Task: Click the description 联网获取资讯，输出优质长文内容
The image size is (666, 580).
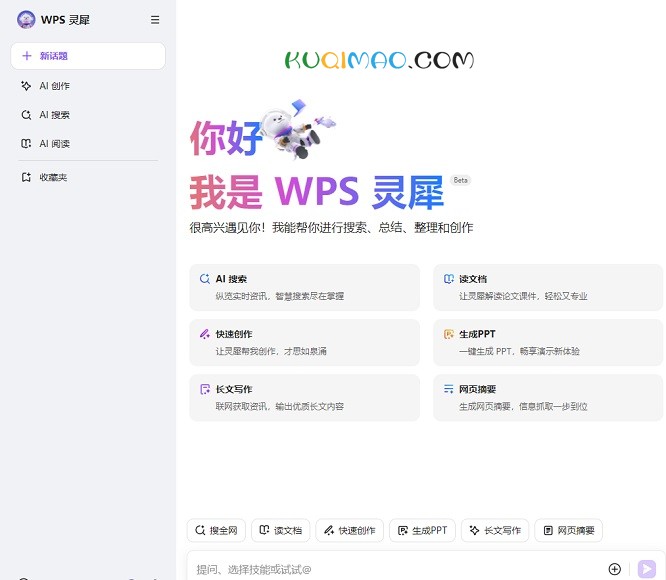Action: point(279,406)
